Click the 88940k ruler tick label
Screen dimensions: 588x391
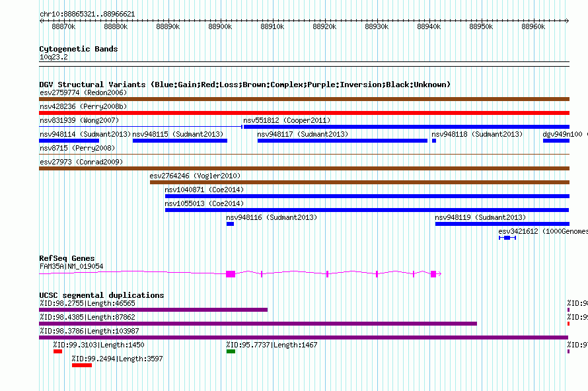[429, 26]
